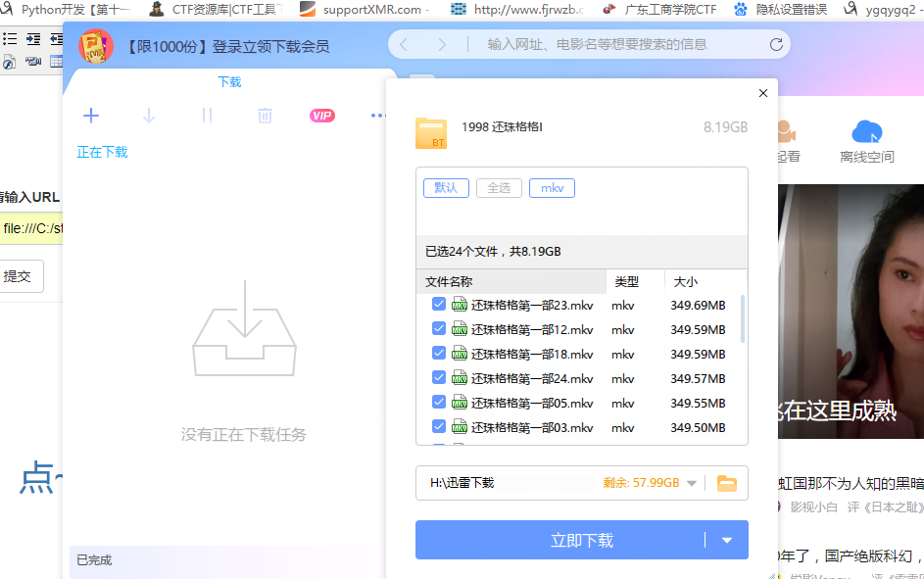Viewport: 924px width, 579px height.
Task: Click the bullet list icon in editor toolbar
Action: pyautogui.click(x=10, y=39)
